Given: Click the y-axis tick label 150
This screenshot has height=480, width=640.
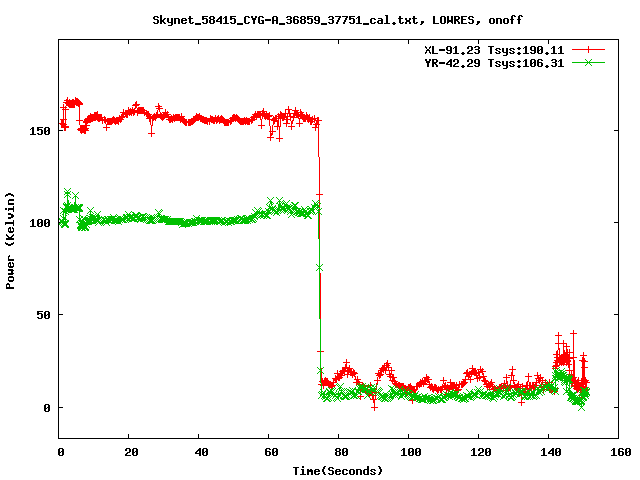Looking at the screenshot, I should point(40,131).
